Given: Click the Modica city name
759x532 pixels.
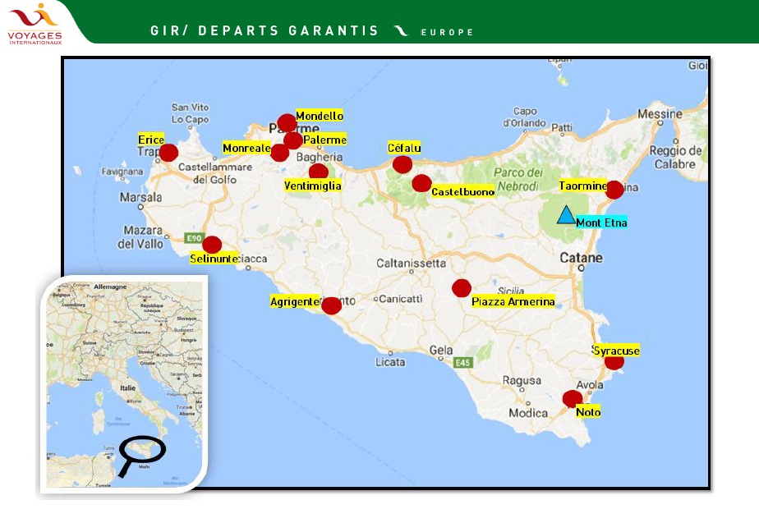Looking at the screenshot, I should point(528,413).
